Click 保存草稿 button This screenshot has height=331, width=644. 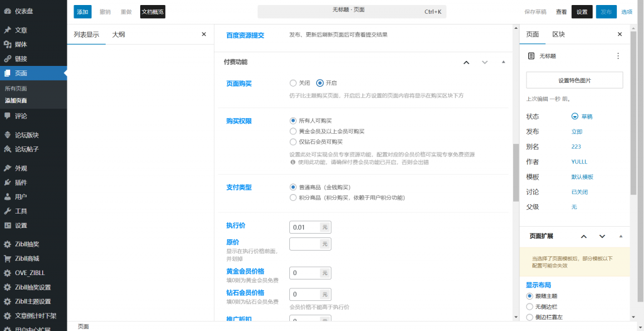[x=536, y=12]
